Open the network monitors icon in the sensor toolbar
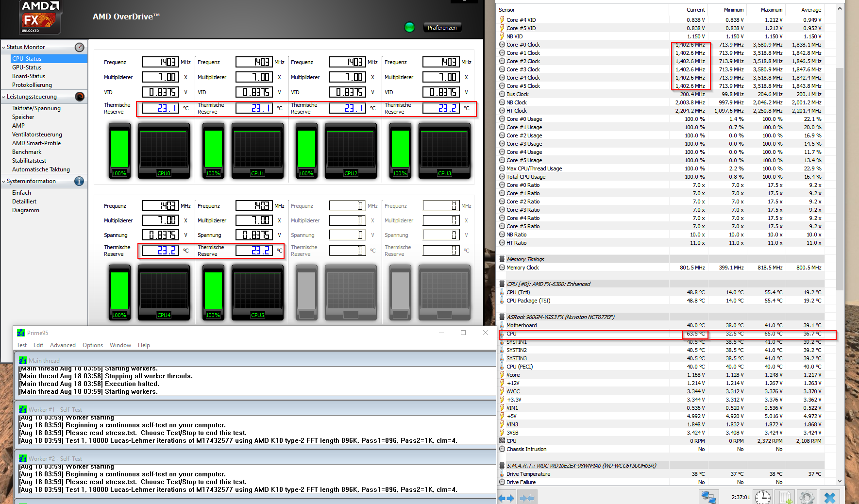This screenshot has height=504, width=859. (x=708, y=497)
